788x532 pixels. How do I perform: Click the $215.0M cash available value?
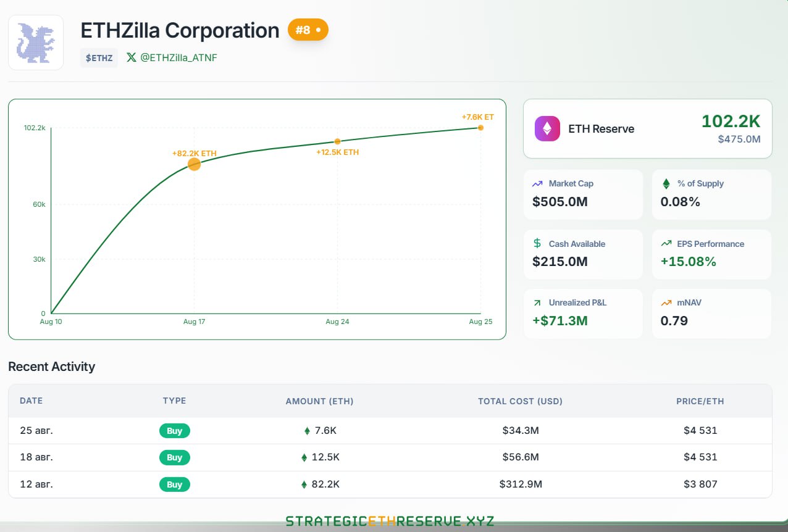coord(560,262)
